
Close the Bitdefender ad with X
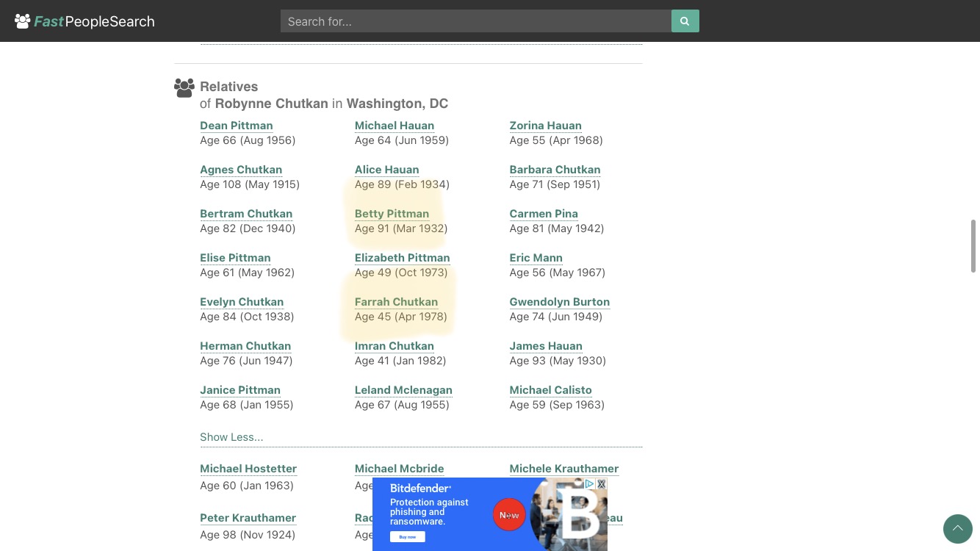[x=602, y=484]
